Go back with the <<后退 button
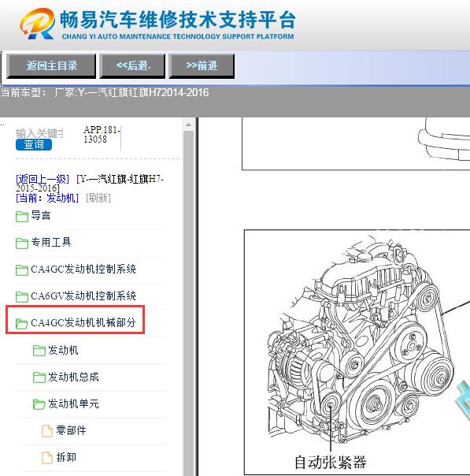 coord(132,65)
